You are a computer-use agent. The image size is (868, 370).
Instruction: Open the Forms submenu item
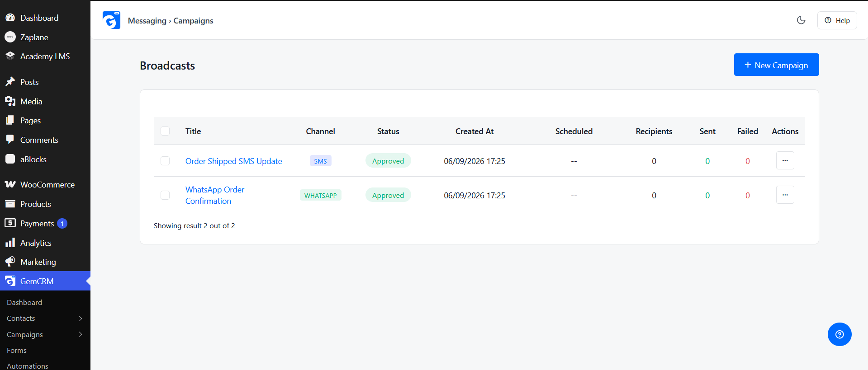pos(17,351)
